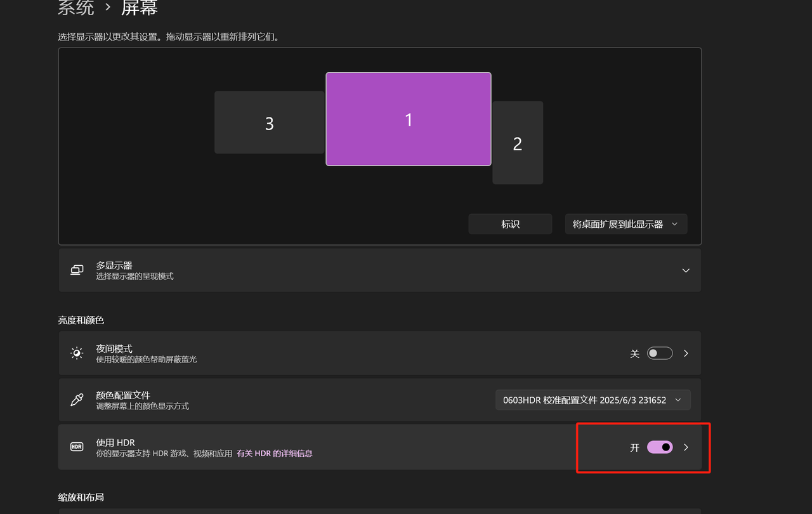Select monitor 3 in the display diagram
The height and width of the screenshot is (514, 812).
tap(269, 122)
